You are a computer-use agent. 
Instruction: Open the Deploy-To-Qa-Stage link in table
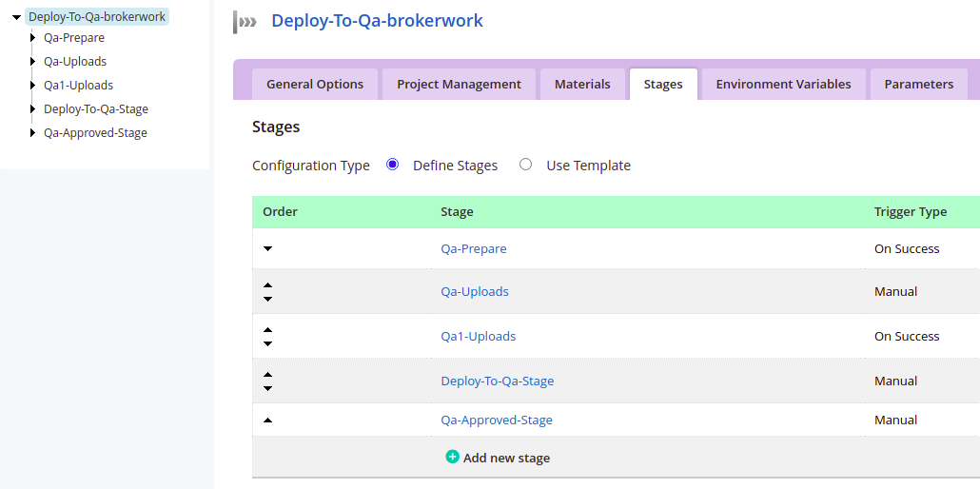pyautogui.click(x=497, y=381)
